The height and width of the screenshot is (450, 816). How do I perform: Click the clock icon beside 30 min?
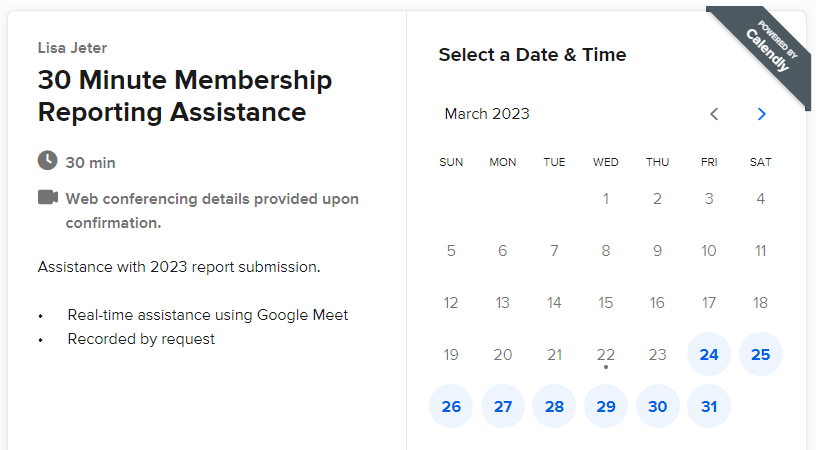(47, 160)
